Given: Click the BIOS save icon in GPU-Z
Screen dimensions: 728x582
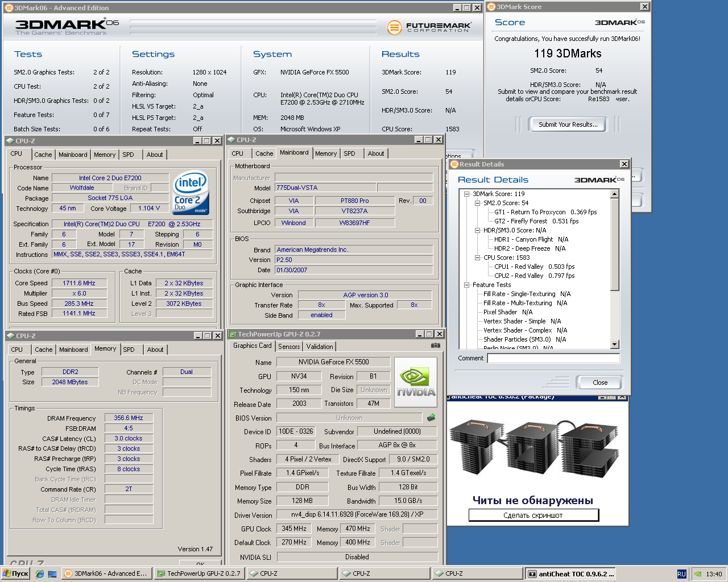Looking at the screenshot, I should tap(431, 418).
